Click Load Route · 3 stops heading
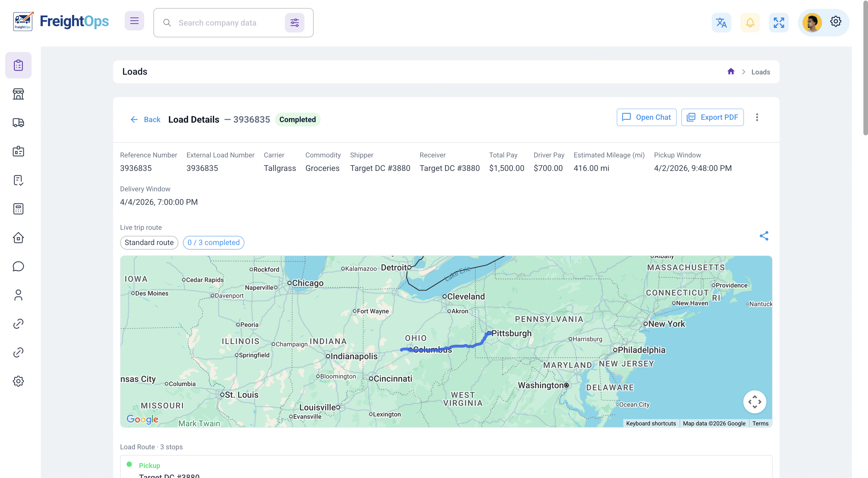The image size is (868, 478). click(151, 447)
